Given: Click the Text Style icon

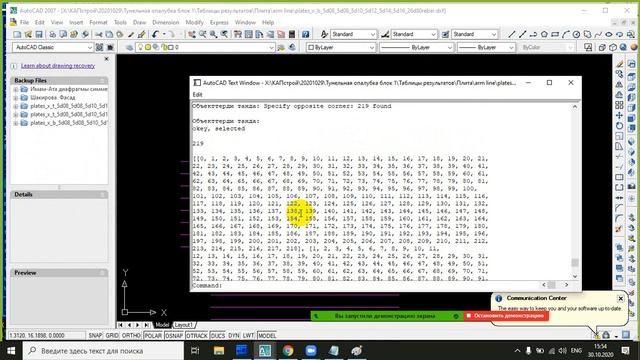Looking at the screenshot, I should 324,35.
